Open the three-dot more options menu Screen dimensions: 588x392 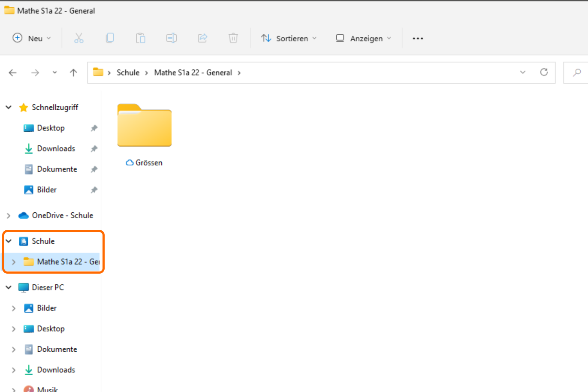coord(418,38)
